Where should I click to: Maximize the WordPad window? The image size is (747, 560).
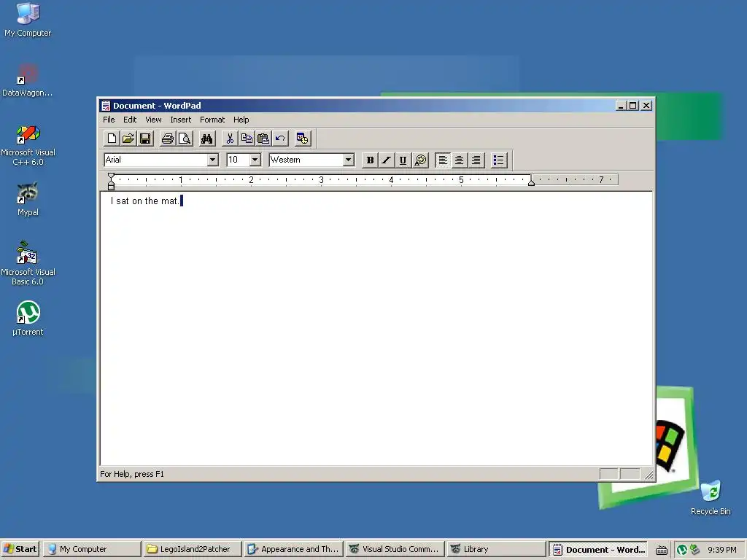pos(632,106)
